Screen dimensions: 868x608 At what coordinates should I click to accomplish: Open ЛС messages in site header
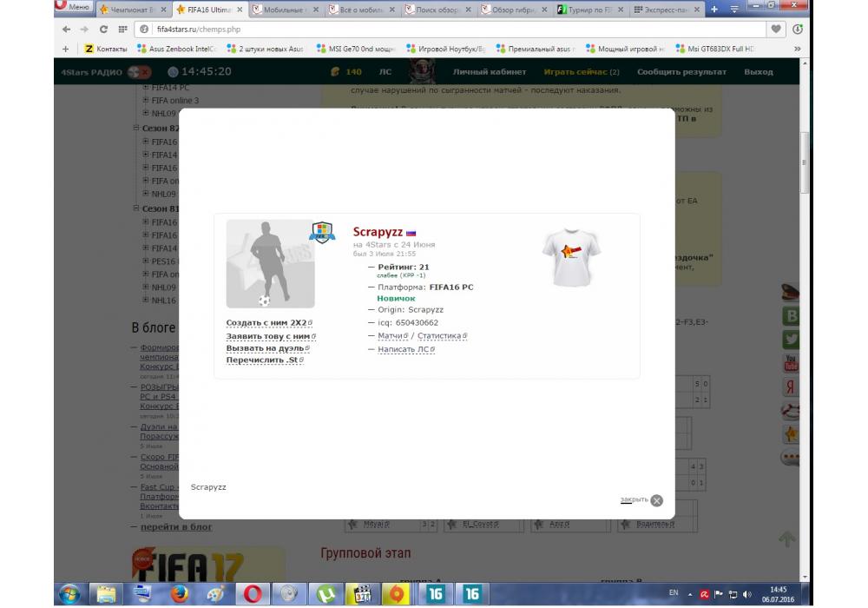(385, 71)
